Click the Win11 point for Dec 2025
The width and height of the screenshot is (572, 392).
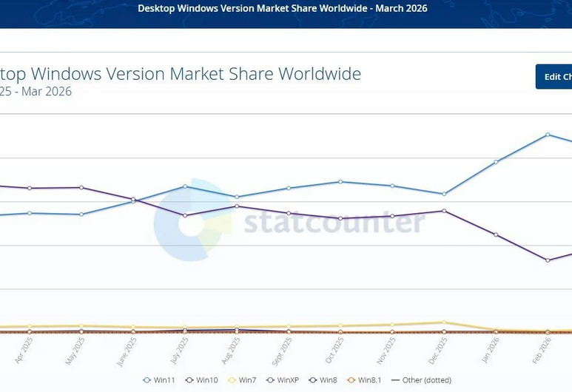444,194
